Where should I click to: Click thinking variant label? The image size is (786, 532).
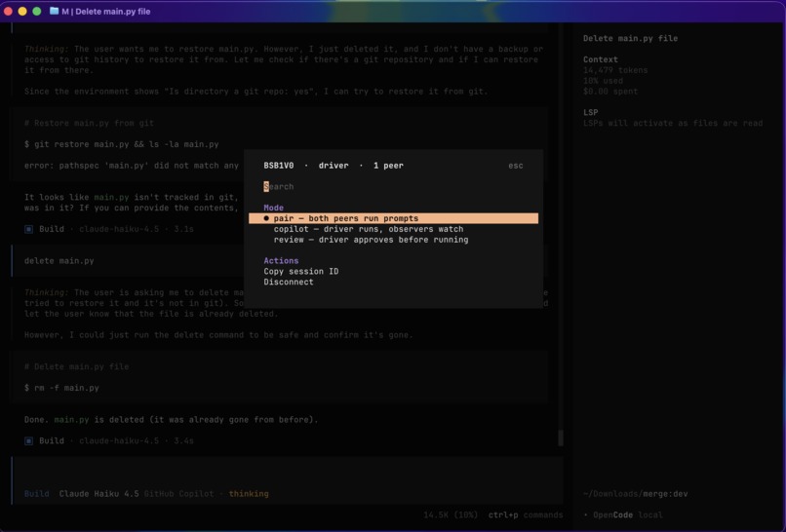pos(249,493)
